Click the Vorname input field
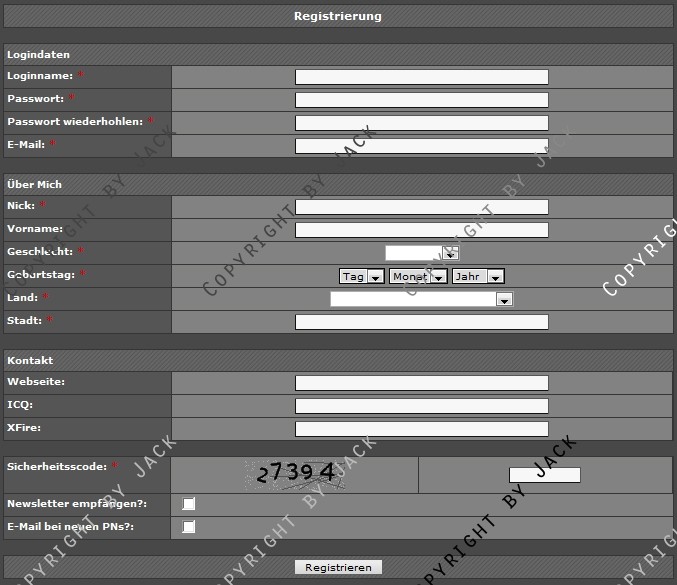This screenshot has height=585, width=677. coord(421,230)
